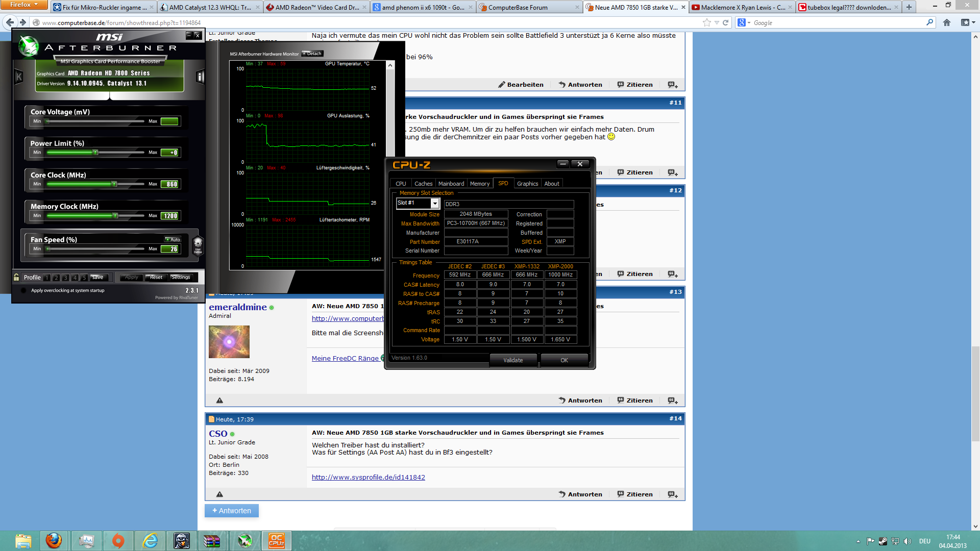This screenshot has width=980, height=551.
Task: Enable apply overclocking at system startup
Action: click(x=23, y=290)
